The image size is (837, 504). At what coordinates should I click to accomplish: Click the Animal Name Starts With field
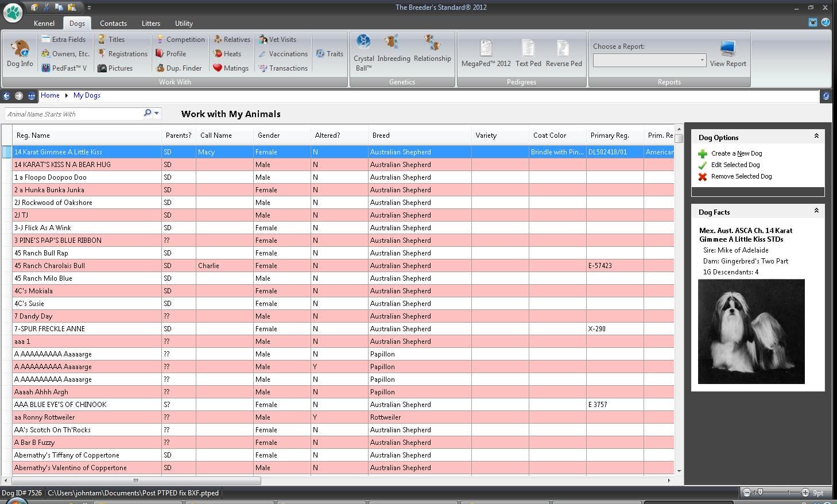(x=73, y=114)
